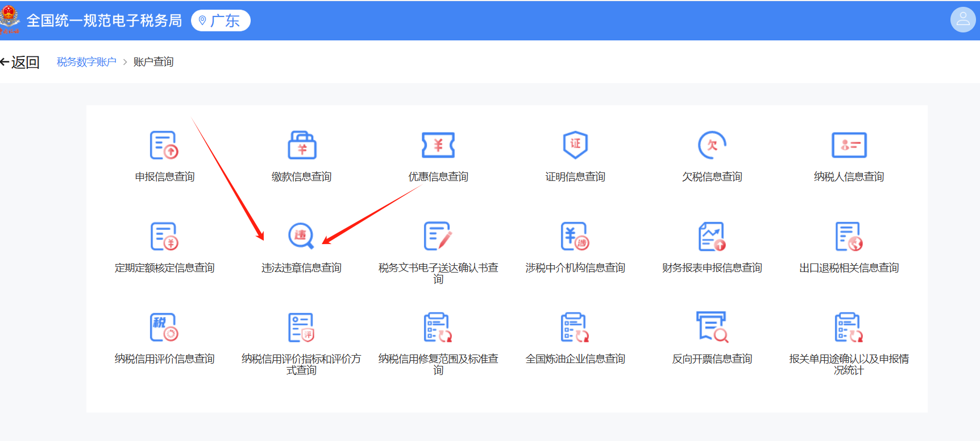Open the 纳税信用评价信息查询 icon
The height and width of the screenshot is (441, 980).
coord(164,327)
